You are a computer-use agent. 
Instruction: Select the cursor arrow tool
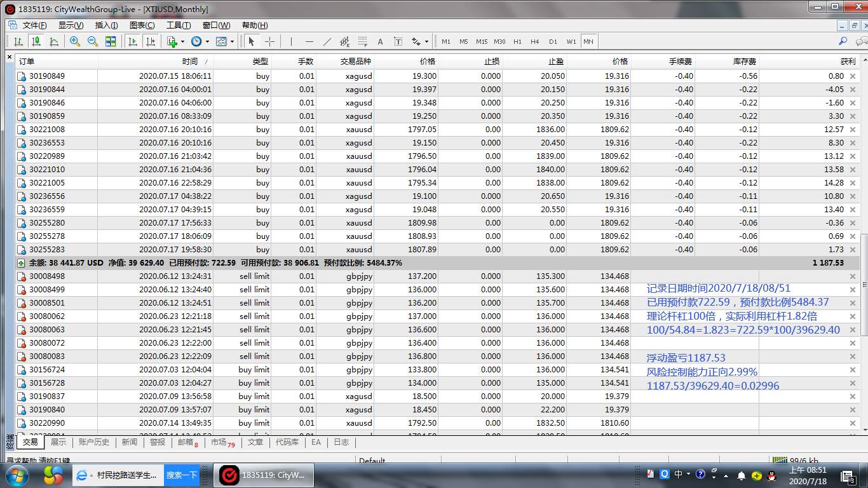coord(252,41)
